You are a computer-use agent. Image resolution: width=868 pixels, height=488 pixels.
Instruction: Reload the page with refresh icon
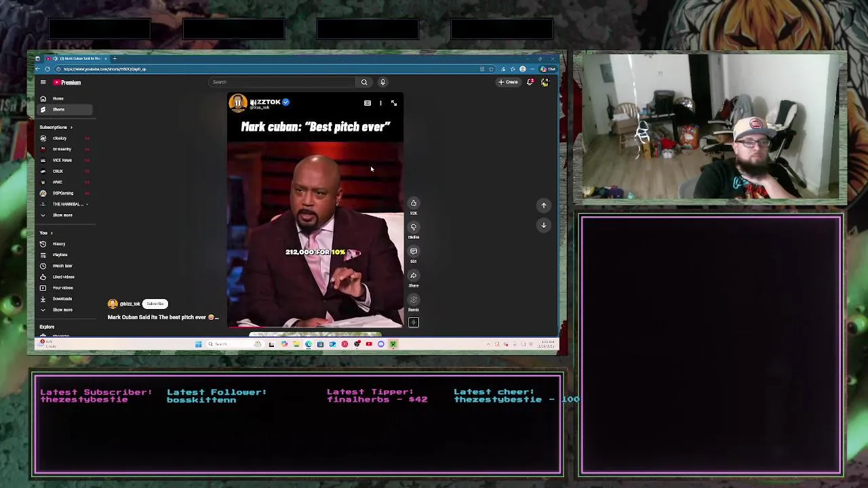coord(47,69)
